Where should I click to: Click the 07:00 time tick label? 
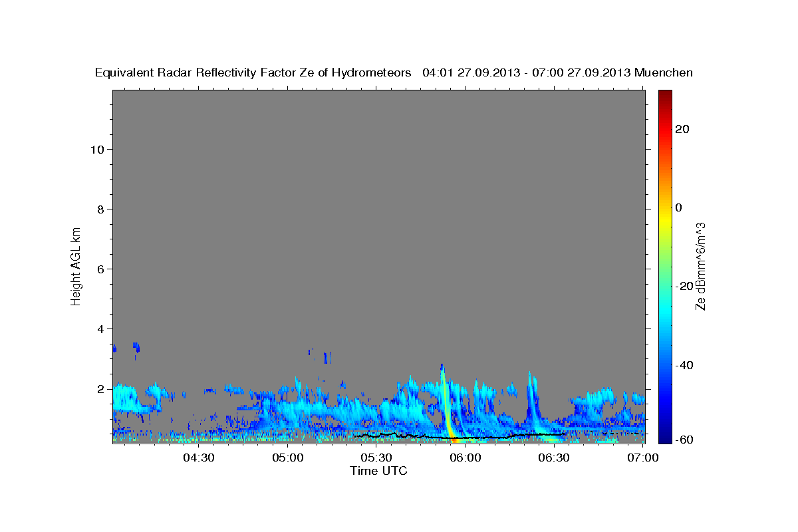pyautogui.click(x=643, y=458)
